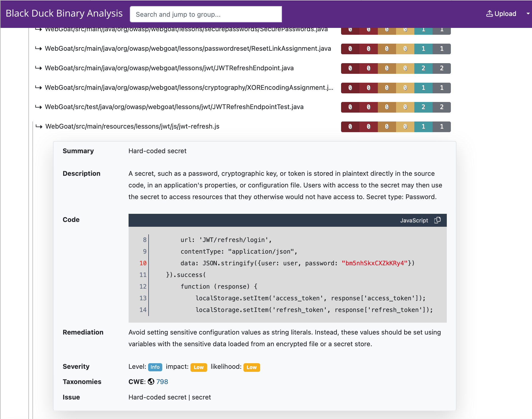Click the upload icon in the purple header
This screenshot has height=419, width=532.
[489, 14]
